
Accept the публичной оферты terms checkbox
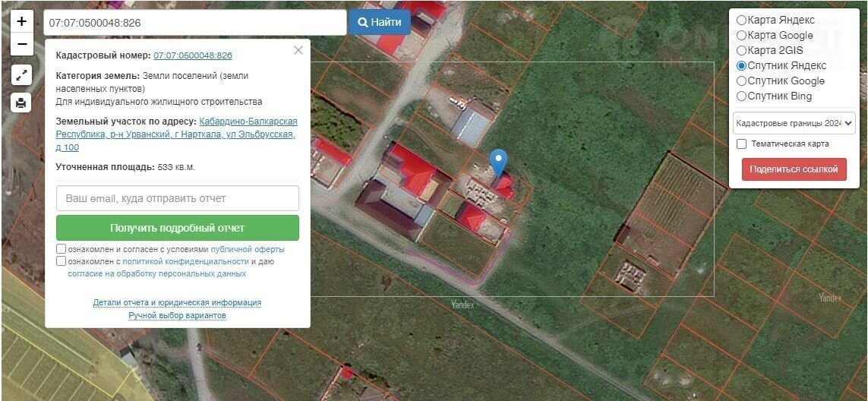coord(62,249)
